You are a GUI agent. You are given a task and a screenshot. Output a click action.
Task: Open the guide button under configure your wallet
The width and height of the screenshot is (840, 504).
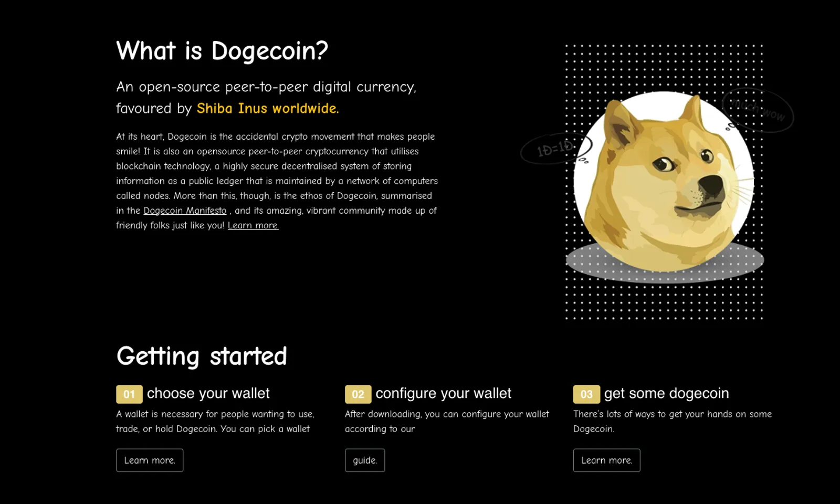point(365,460)
